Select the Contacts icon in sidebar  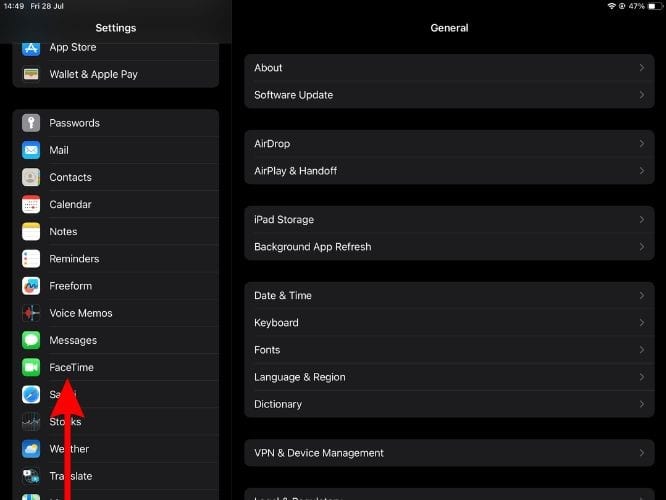click(31, 177)
